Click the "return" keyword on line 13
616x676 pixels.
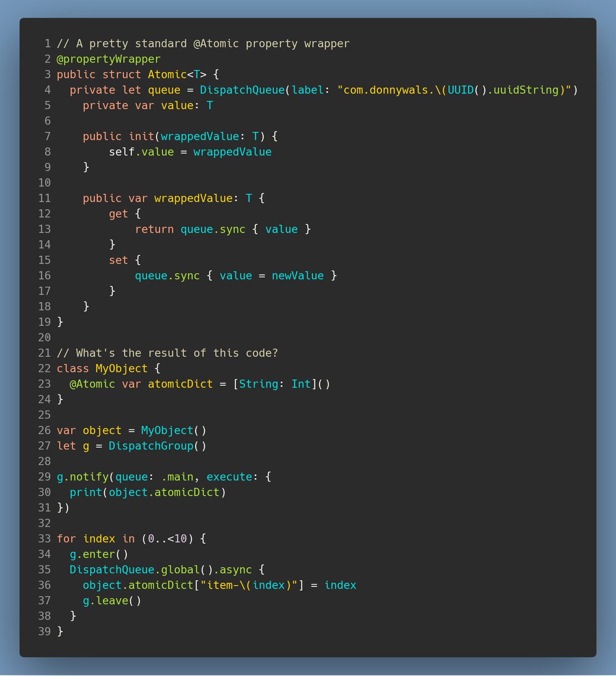(154, 229)
